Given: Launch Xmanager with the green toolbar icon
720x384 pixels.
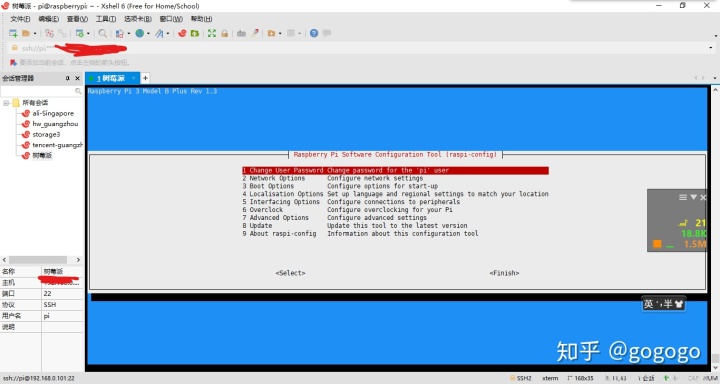Looking at the screenshot, I should point(195,33).
